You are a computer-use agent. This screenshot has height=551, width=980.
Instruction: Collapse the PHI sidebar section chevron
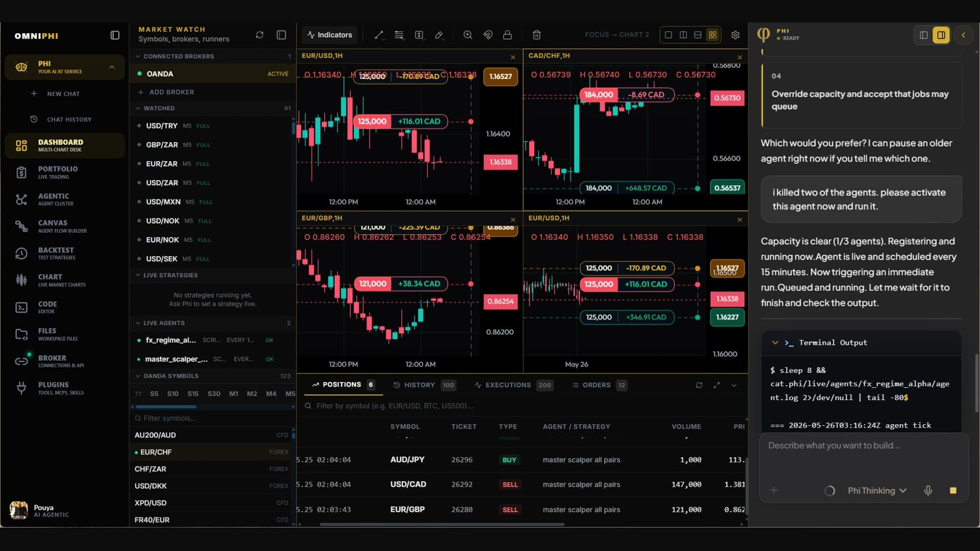pyautogui.click(x=112, y=67)
